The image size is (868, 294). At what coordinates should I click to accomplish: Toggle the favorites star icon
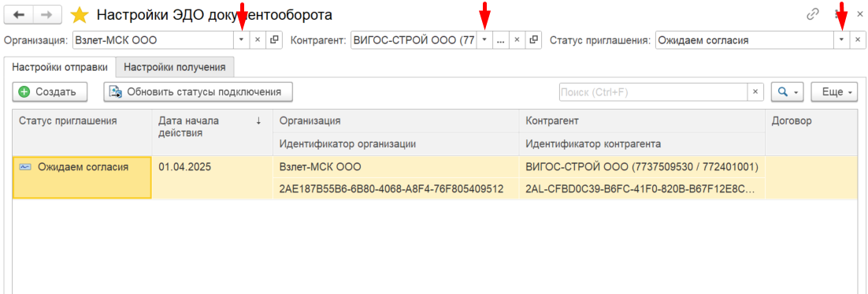click(x=80, y=16)
